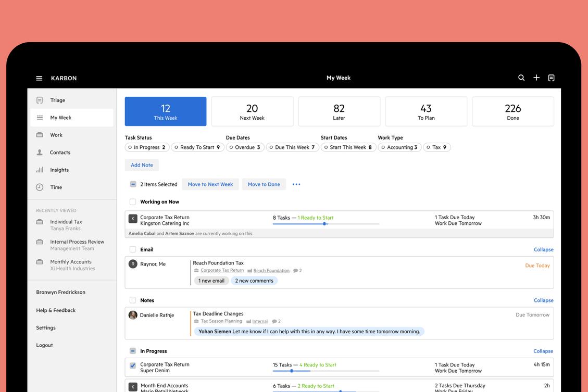
Task: Click the Move to Next Week button
Action: [x=210, y=184]
